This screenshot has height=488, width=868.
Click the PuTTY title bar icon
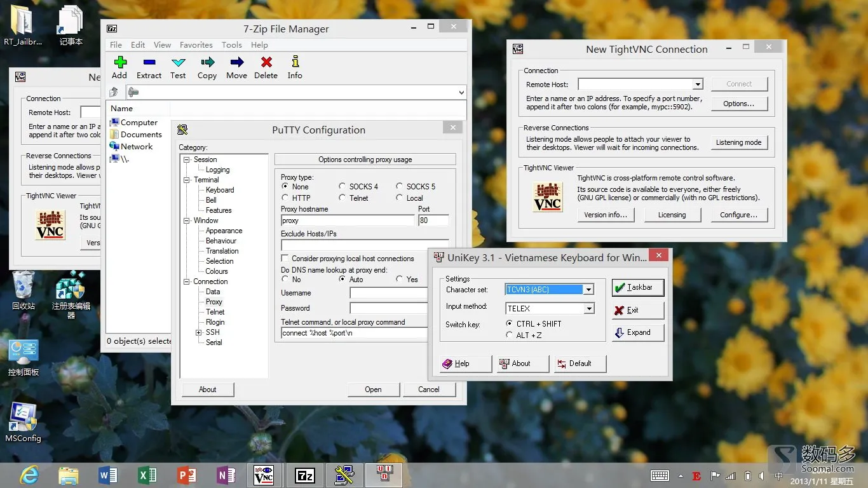click(x=182, y=130)
